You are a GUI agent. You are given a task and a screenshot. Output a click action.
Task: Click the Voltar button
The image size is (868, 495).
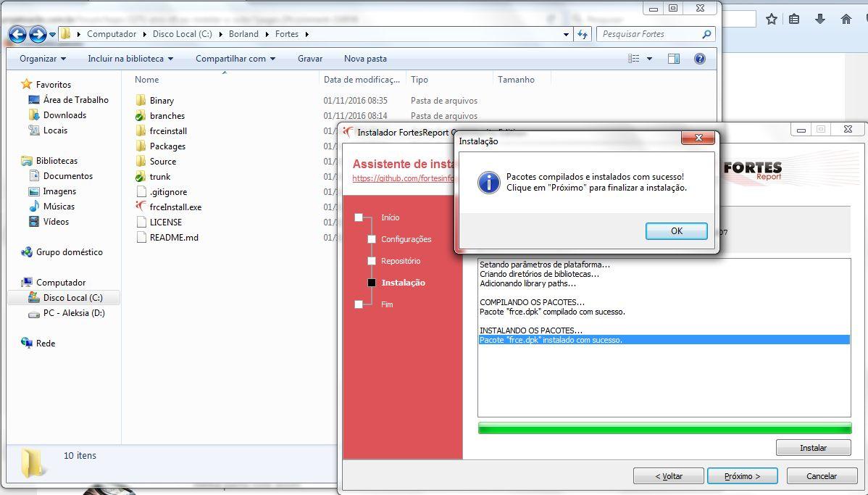(669, 476)
